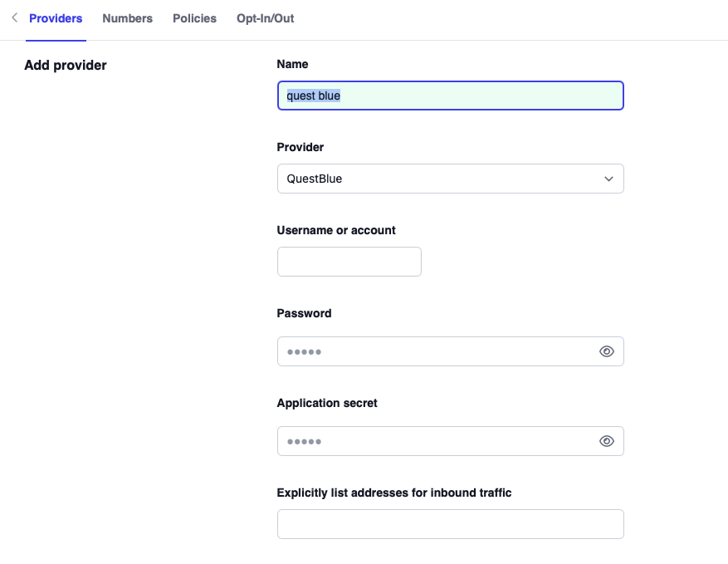Viewport: 728px width, 564px height.
Task: Focus the inbound traffic addresses input field
Action: point(450,524)
